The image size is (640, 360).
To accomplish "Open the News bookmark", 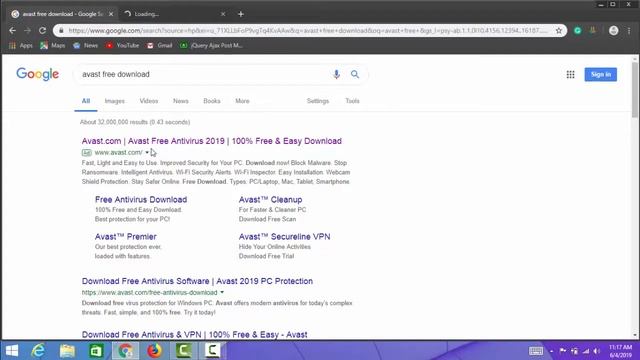I will [x=86, y=46].
